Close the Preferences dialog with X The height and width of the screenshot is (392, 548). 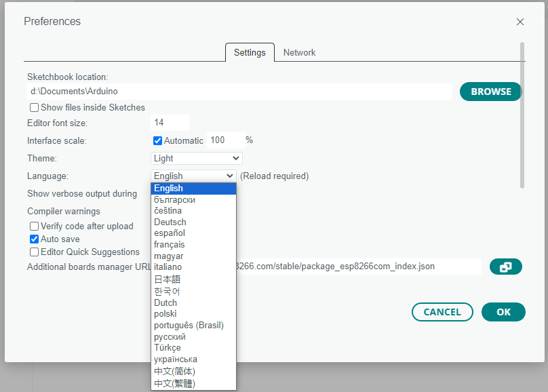point(520,22)
